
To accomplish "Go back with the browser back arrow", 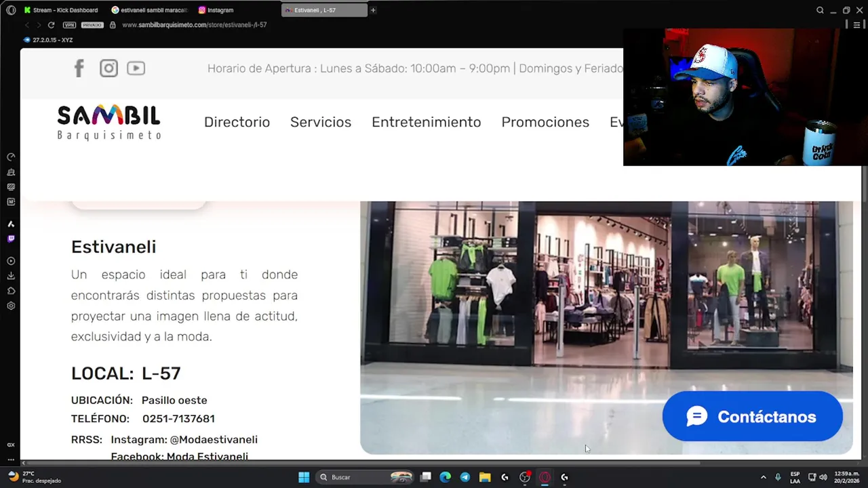I will tap(27, 25).
